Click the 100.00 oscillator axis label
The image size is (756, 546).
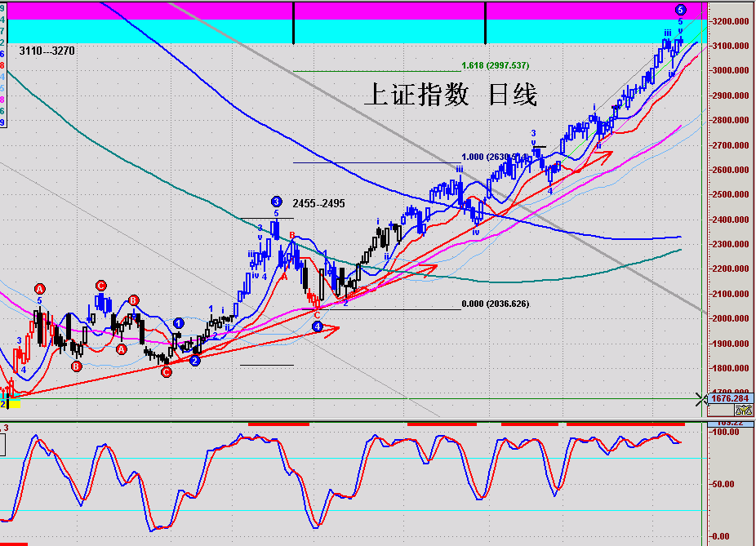click(x=725, y=432)
